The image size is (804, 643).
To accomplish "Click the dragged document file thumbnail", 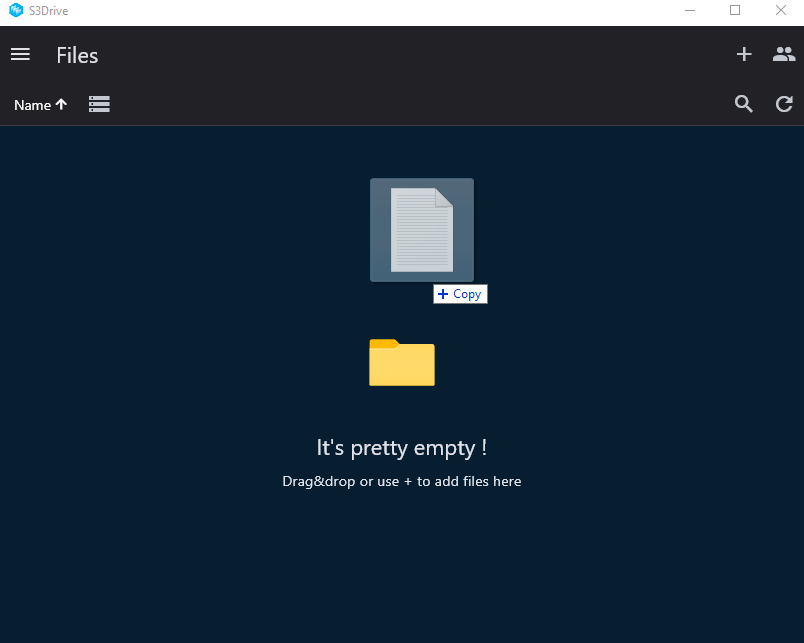I will point(422,230).
